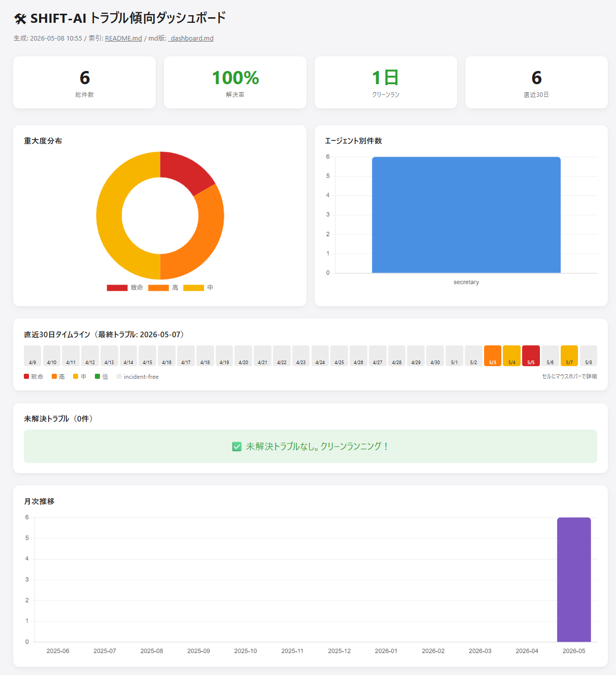
Task: Select the 5/6 timeline cell
Action: [x=550, y=356]
